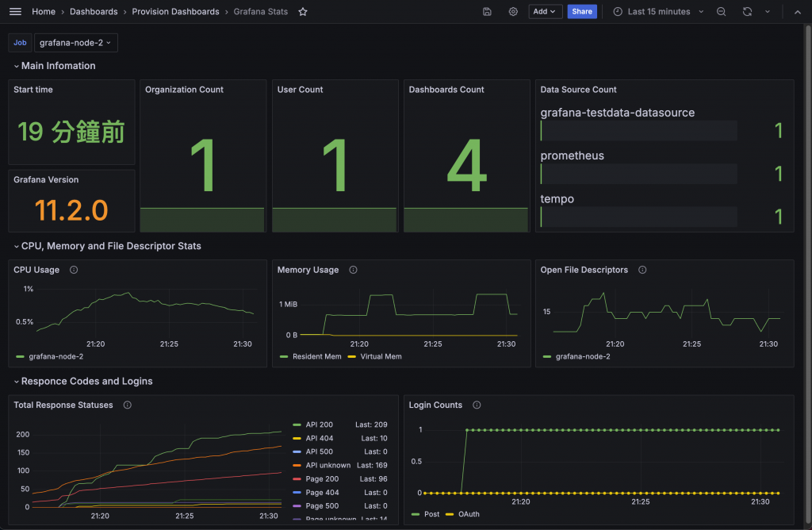Image resolution: width=812 pixels, height=530 pixels.
Task: Toggle the API unknown legend series
Action: click(327, 465)
